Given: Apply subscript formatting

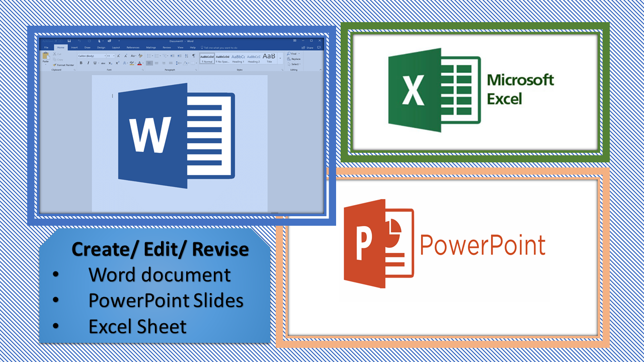Looking at the screenshot, I should tap(111, 63).
